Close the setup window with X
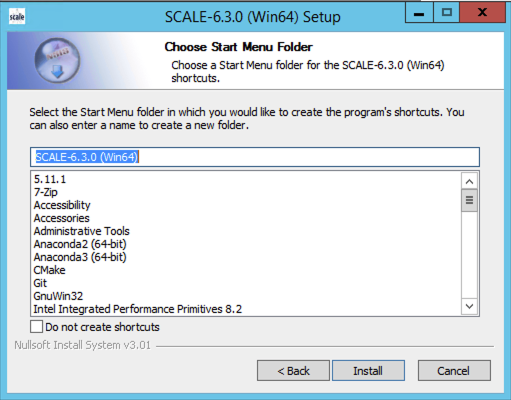The width and height of the screenshot is (511, 400). [x=482, y=13]
